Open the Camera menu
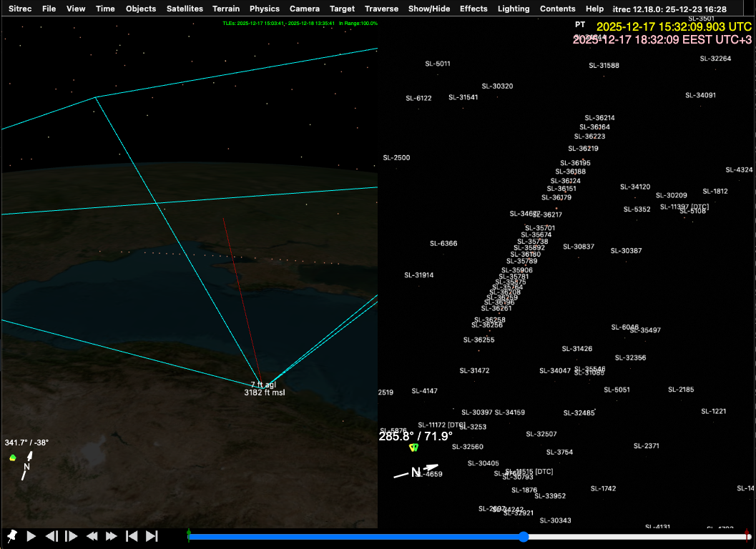 click(305, 9)
